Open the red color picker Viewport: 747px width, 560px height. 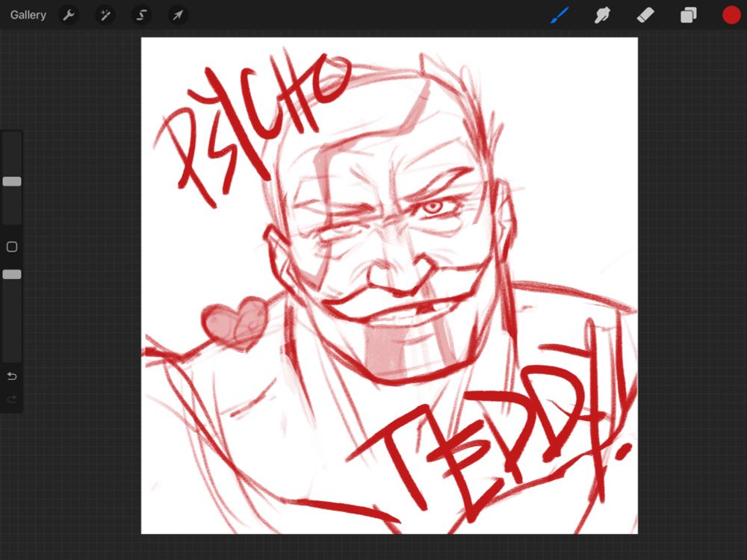731,15
